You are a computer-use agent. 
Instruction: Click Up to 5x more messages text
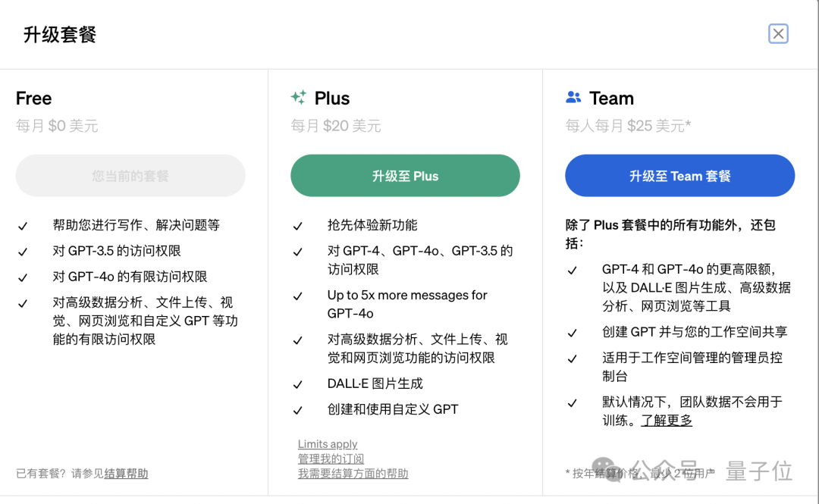point(407,304)
